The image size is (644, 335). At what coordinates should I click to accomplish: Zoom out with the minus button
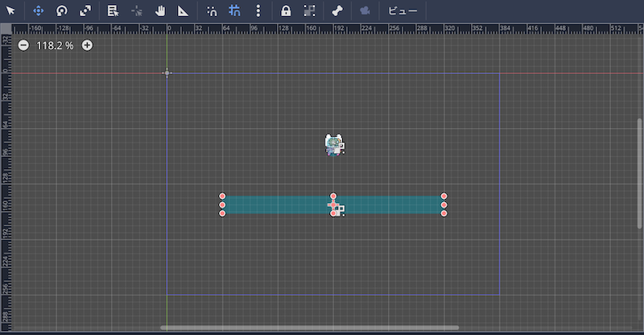tap(23, 45)
